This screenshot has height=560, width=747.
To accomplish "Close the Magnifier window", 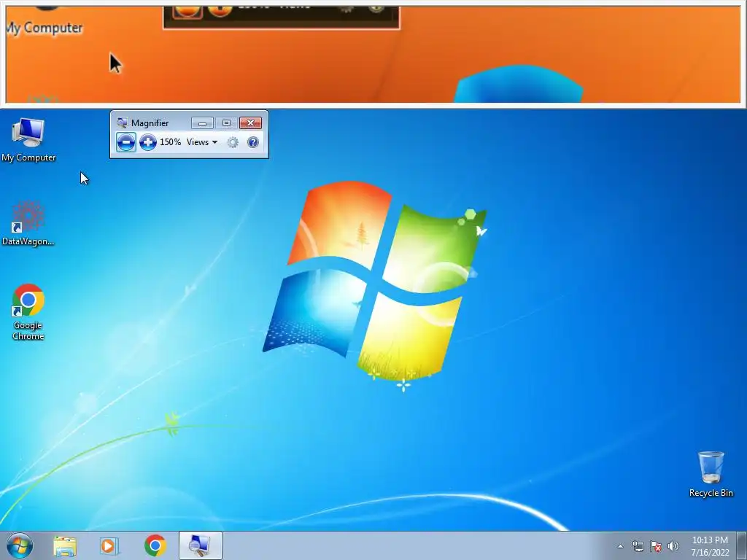I will tap(251, 123).
